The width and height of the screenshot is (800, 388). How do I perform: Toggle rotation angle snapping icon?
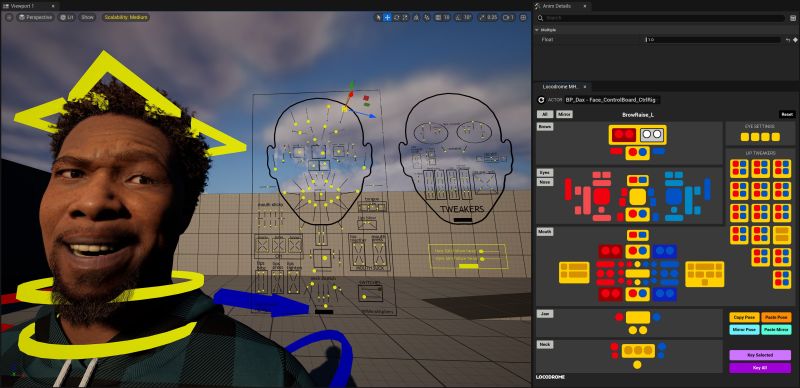[458, 17]
